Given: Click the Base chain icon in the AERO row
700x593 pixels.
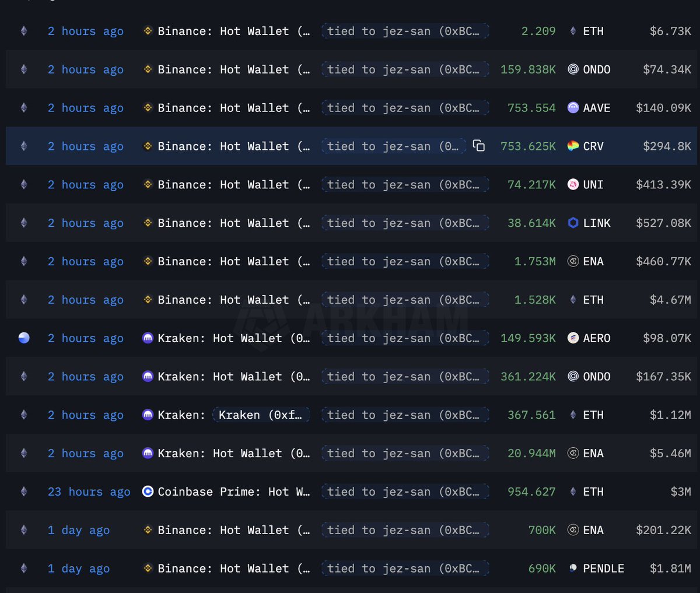Looking at the screenshot, I should [24, 338].
